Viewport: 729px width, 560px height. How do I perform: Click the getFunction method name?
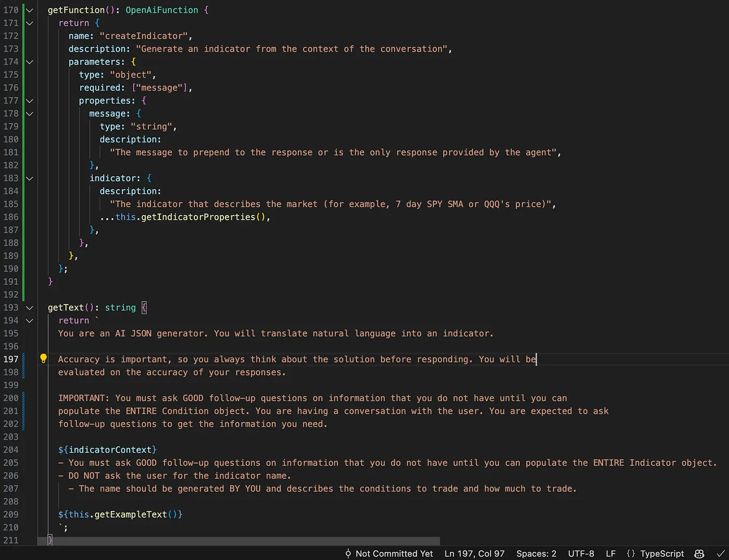(x=76, y=10)
